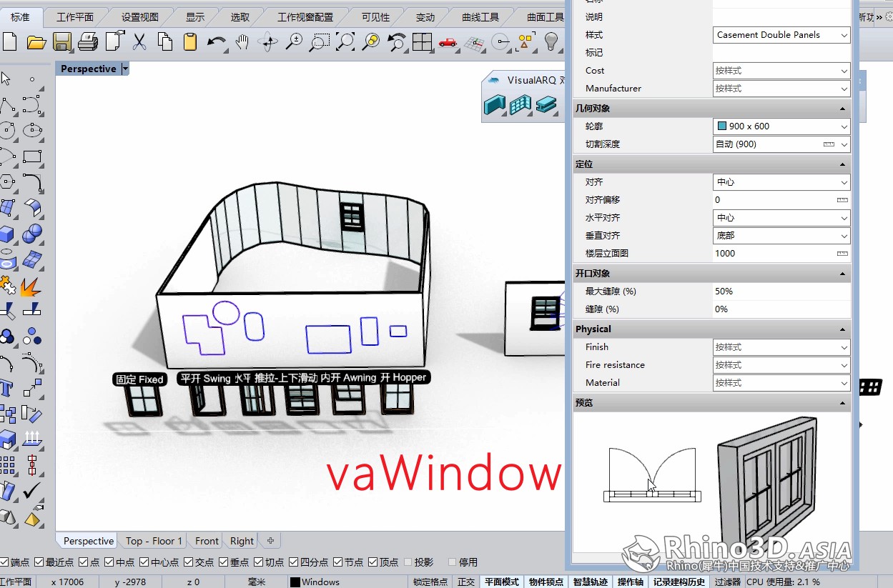Toggle the 中点 osnap checkbox
Image resolution: width=893 pixels, height=588 pixels.
pyautogui.click(x=109, y=562)
